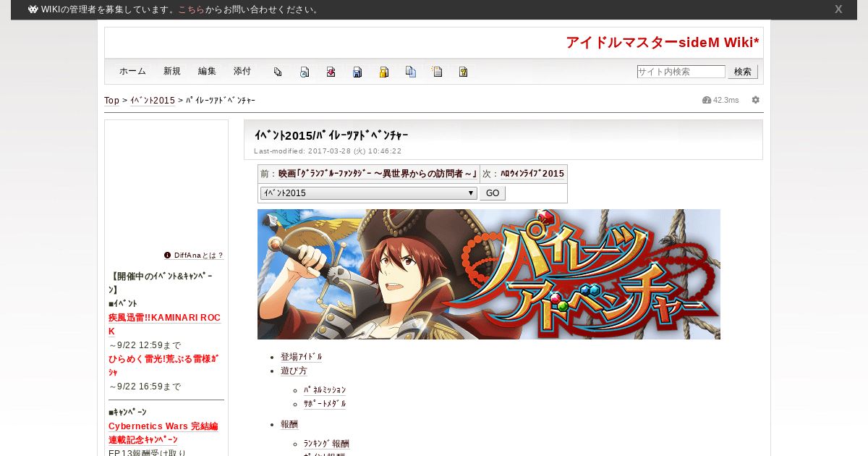Open the DiffAnaとは？ link

tap(199, 256)
